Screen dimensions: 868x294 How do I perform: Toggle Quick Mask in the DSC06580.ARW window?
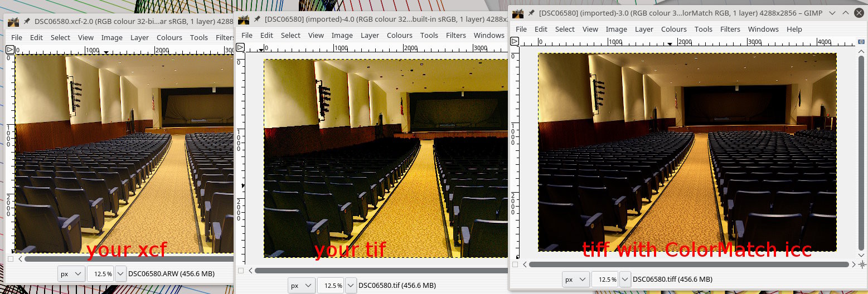coord(11,259)
